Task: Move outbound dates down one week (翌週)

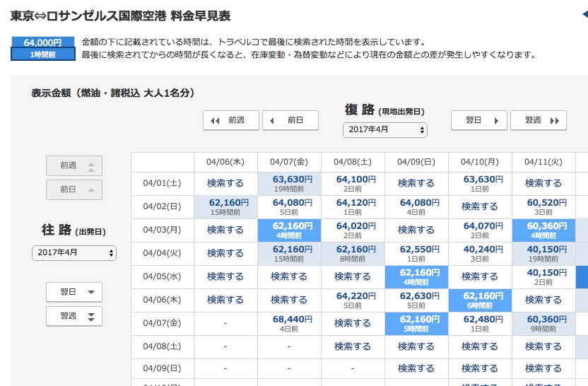Action: click(74, 316)
